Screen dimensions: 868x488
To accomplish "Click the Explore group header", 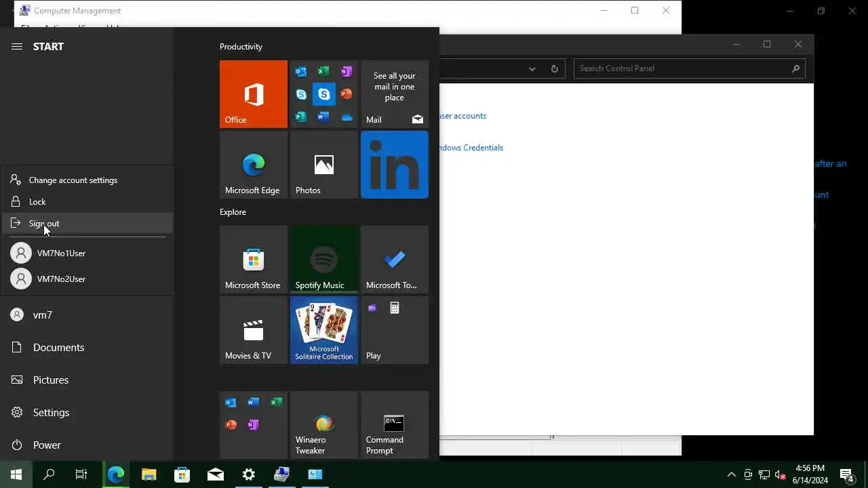I will (x=233, y=212).
